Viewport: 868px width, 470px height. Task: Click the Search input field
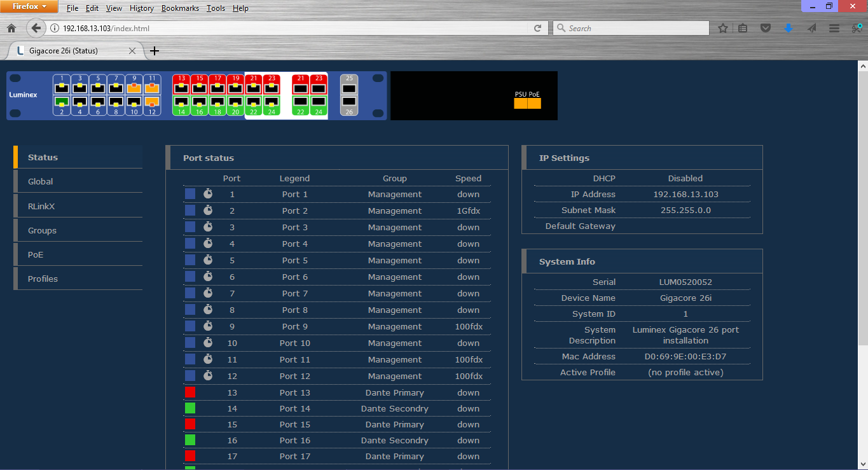click(631, 28)
